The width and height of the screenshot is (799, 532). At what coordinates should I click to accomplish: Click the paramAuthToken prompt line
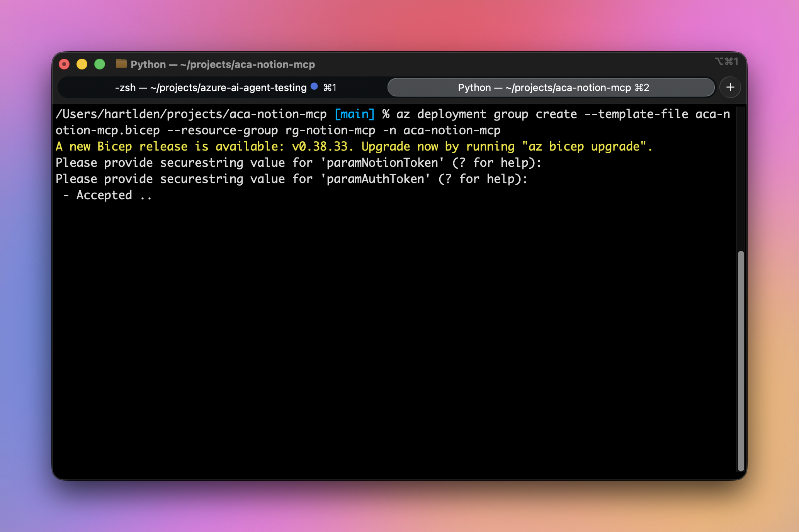pos(291,179)
